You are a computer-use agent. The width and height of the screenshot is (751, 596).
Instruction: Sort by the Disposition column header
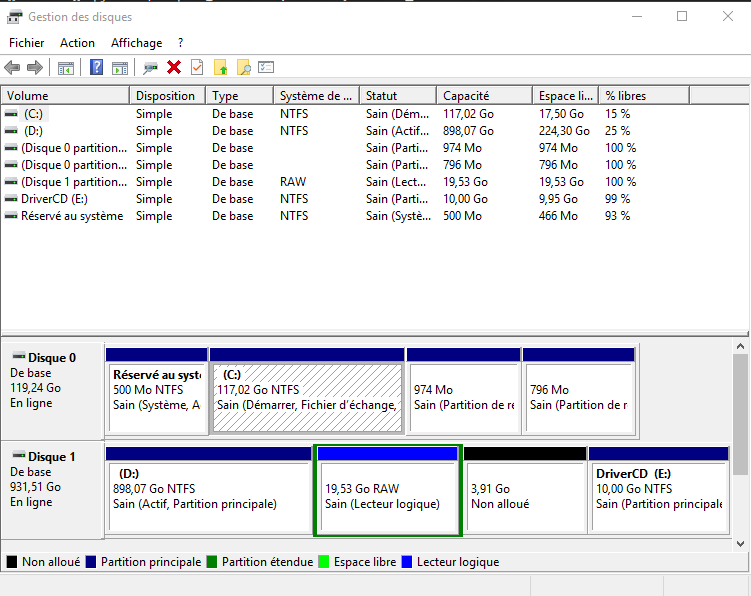tap(168, 95)
